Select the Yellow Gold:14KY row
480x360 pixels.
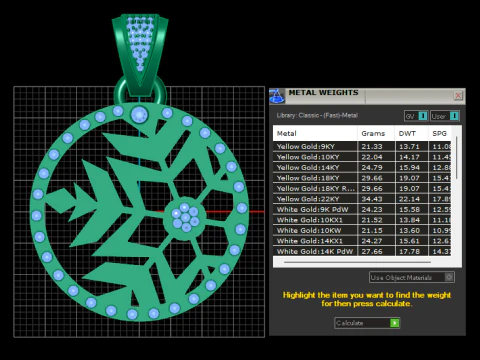tap(362, 167)
